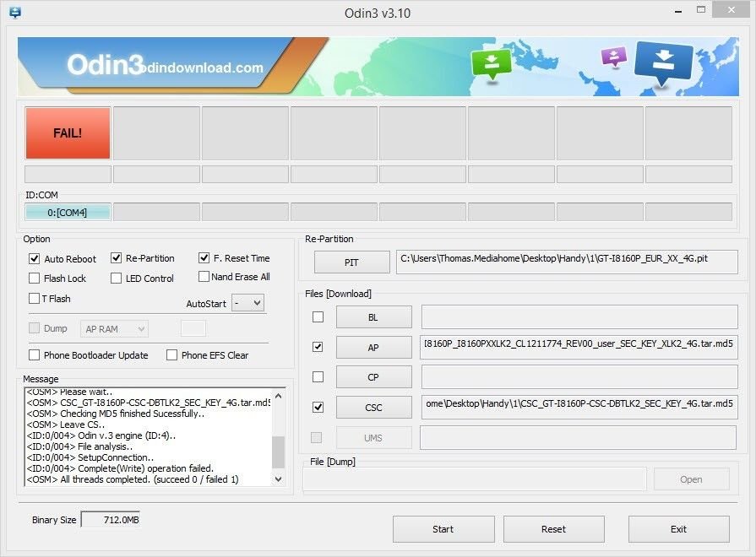The image size is (756, 557).
Task: Tick the BL file checkbox
Action: click(x=318, y=317)
